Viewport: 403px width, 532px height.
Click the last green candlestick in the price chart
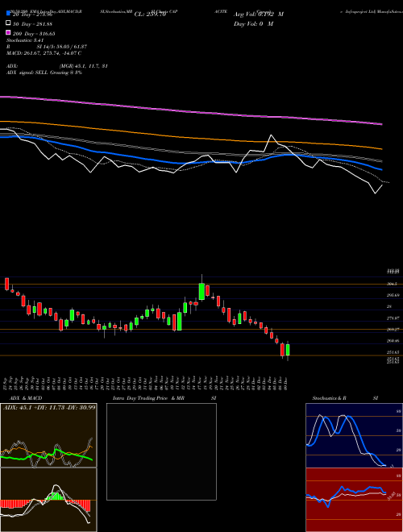point(288,350)
